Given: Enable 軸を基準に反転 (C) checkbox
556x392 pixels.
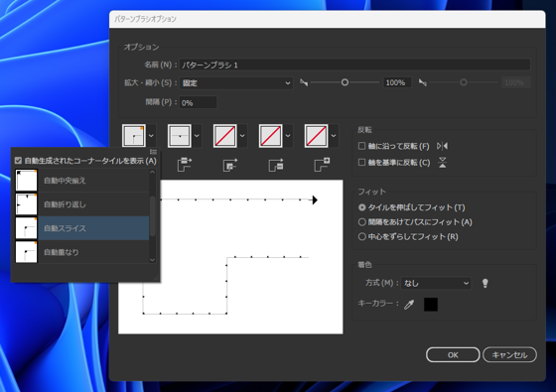Looking at the screenshot, I should 361,163.
